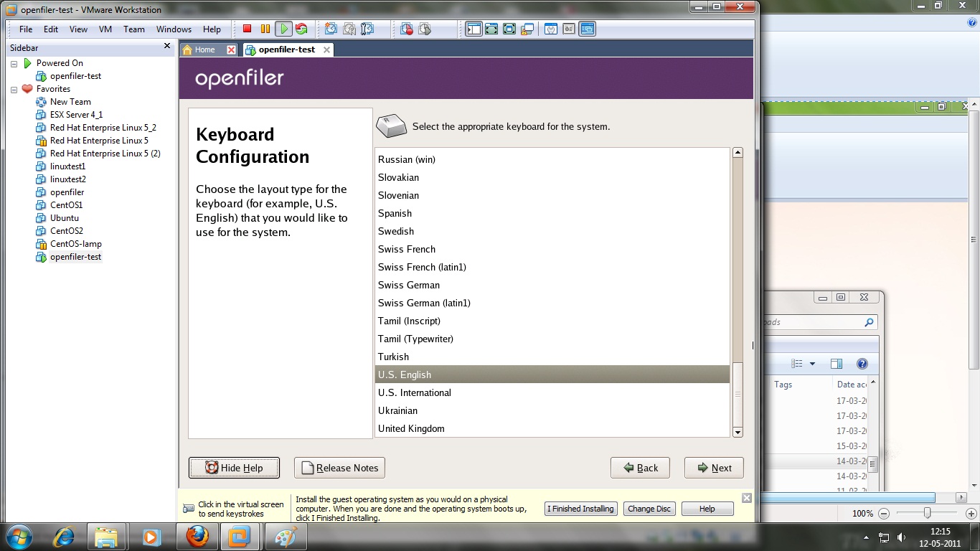The image size is (980, 551).
Task: Click keyboard list scroll-up arrow
Action: [x=738, y=153]
